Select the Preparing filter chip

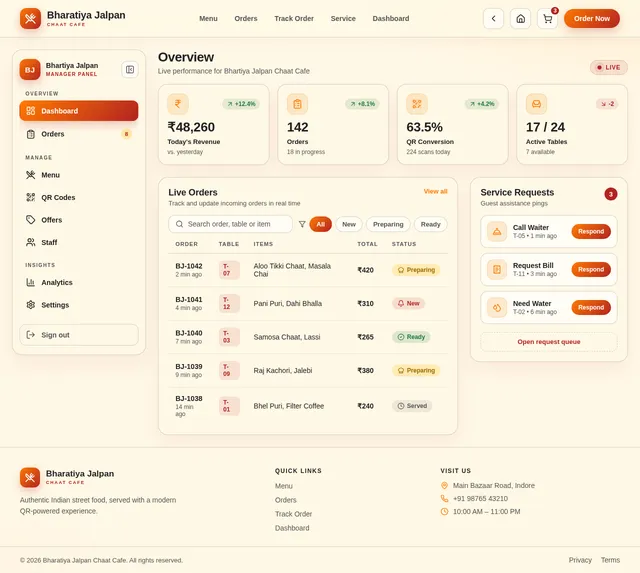[388, 224]
